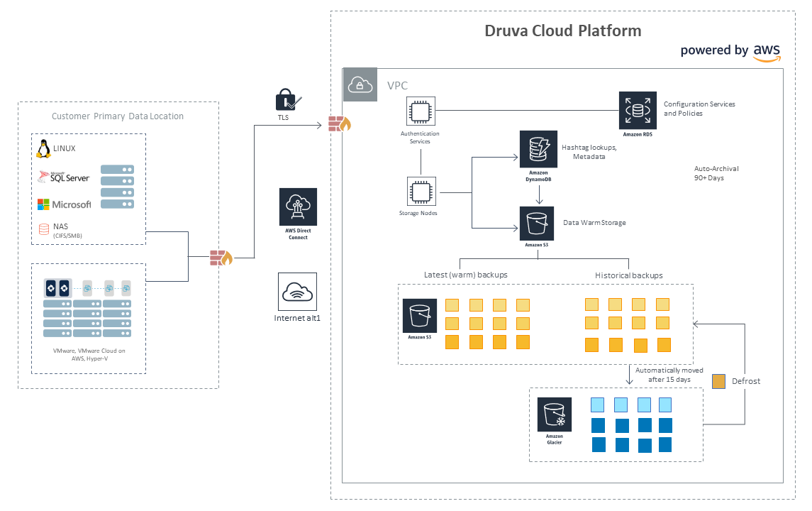The image size is (812, 511).
Task: Select the Amazon Glacier bucket icon
Action: click(x=554, y=414)
